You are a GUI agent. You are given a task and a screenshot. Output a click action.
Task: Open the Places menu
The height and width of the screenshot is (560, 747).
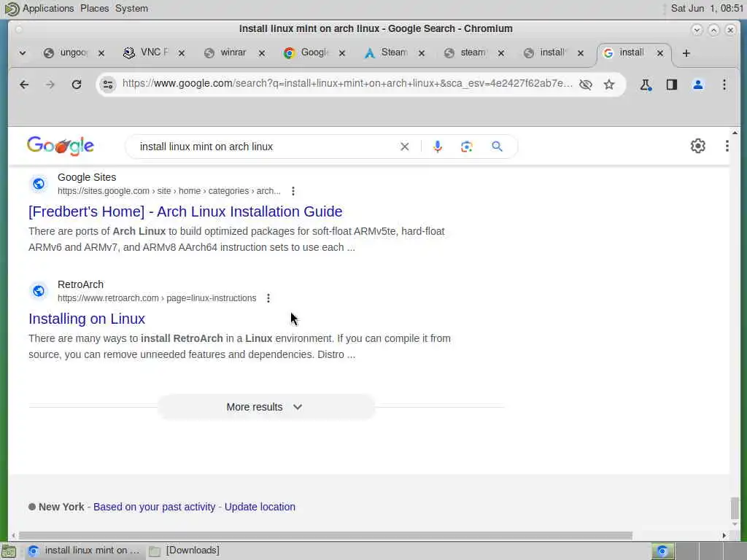point(94,9)
